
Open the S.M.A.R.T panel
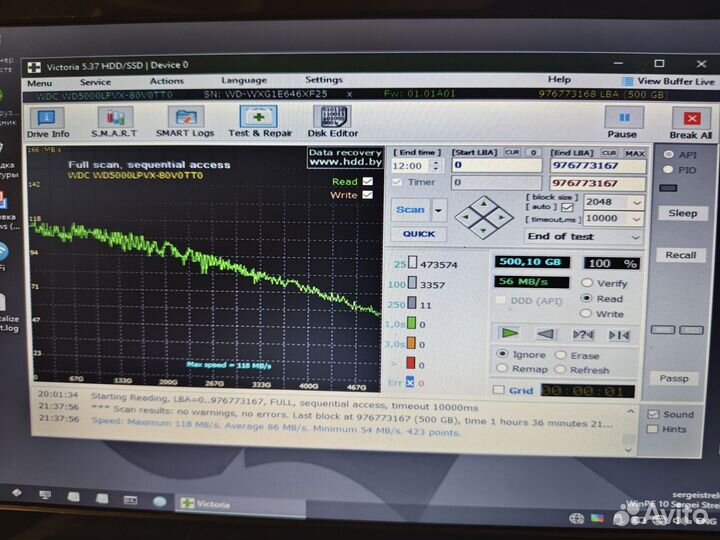(x=114, y=121)
